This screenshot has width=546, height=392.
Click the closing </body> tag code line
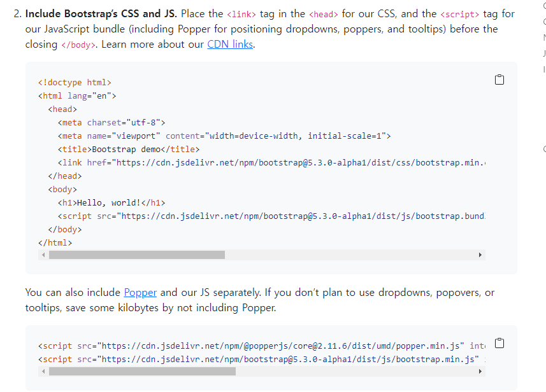pyautogui.click(x=65, y=230)
